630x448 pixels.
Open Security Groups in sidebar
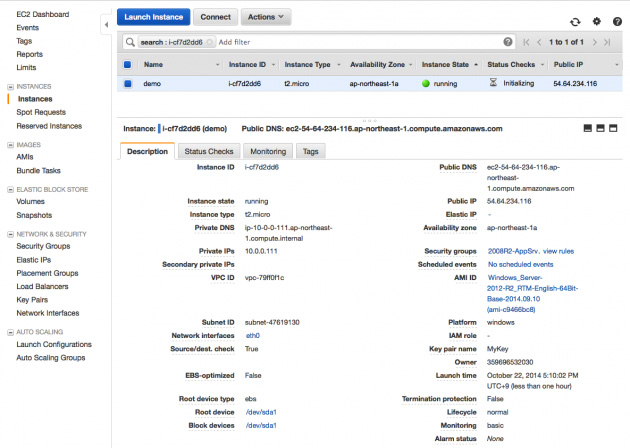point(43,246)
